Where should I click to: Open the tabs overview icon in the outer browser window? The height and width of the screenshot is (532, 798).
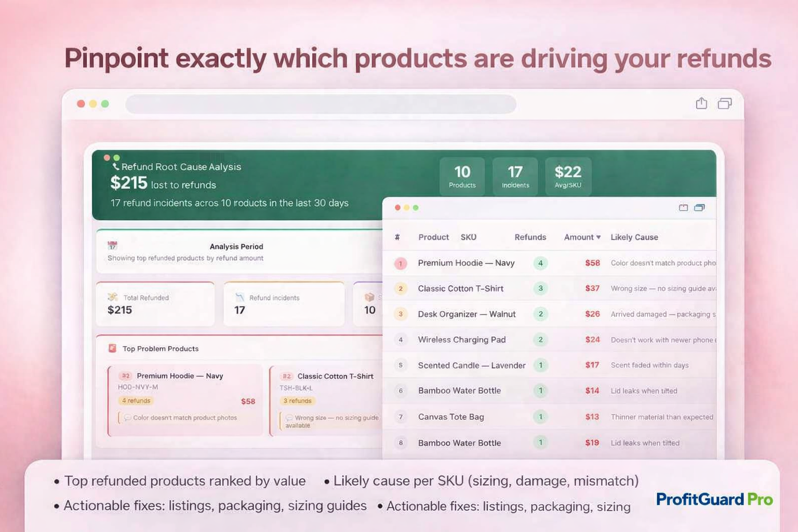(x=725, y=103)
